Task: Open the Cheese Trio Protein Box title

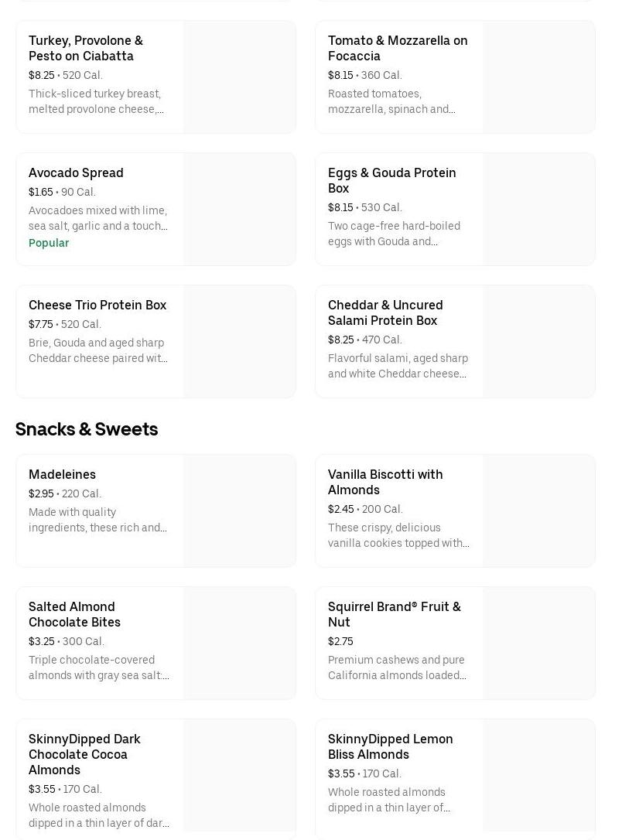Action: click(x=97, y=305)
